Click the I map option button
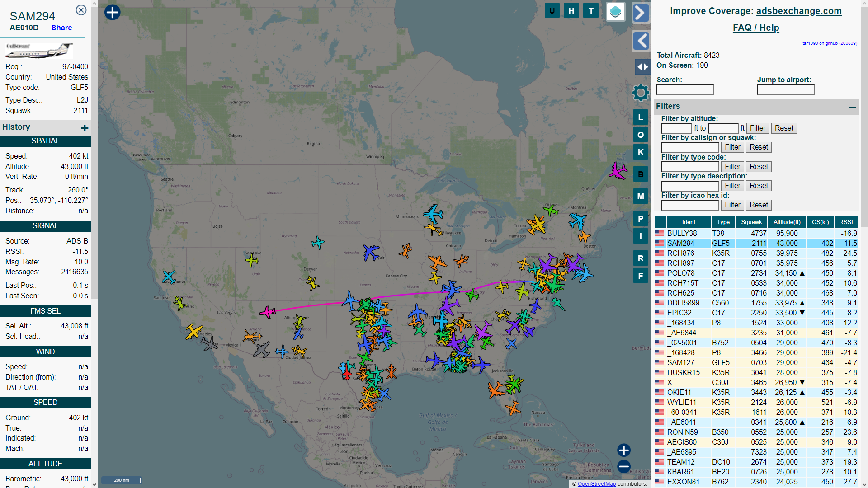868x488 pixels. pos(641,236)
